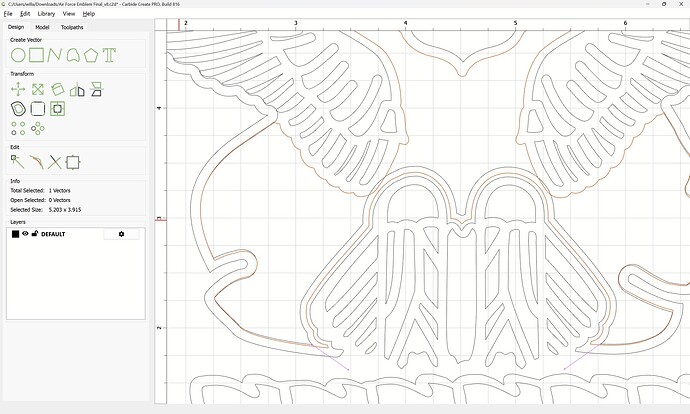Open the File menu
Screen dimensions: 690x414
[8, 14]
